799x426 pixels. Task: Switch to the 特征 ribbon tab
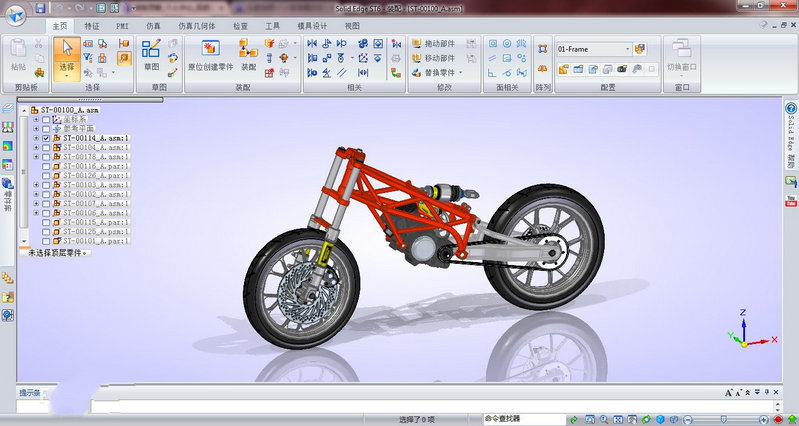pos(92,24)
